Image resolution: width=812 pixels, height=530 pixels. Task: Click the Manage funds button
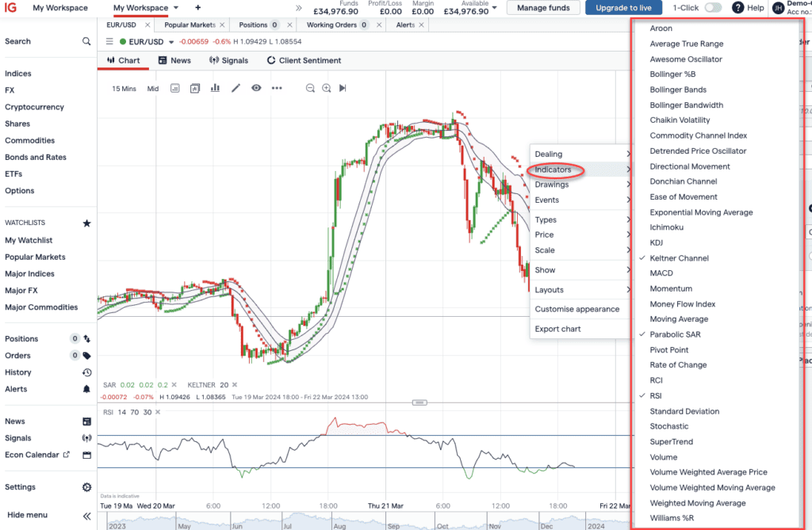(543, 8)
